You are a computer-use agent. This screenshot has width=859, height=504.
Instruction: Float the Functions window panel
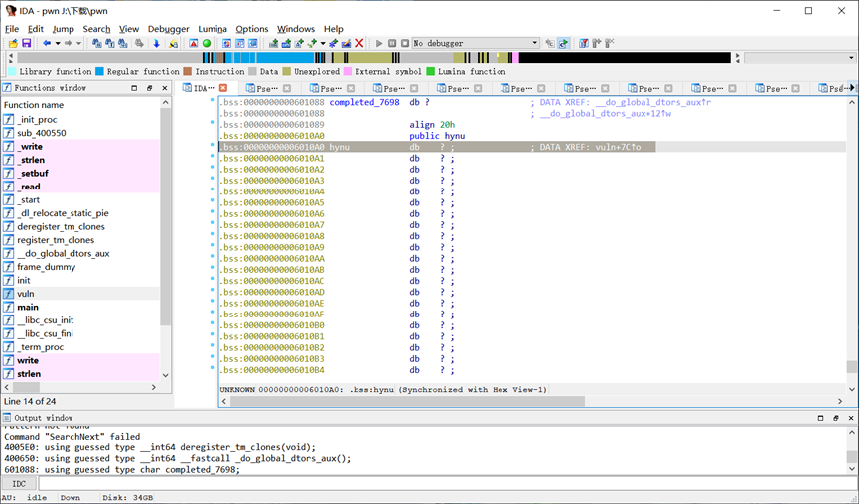click(x=149, y=88)
